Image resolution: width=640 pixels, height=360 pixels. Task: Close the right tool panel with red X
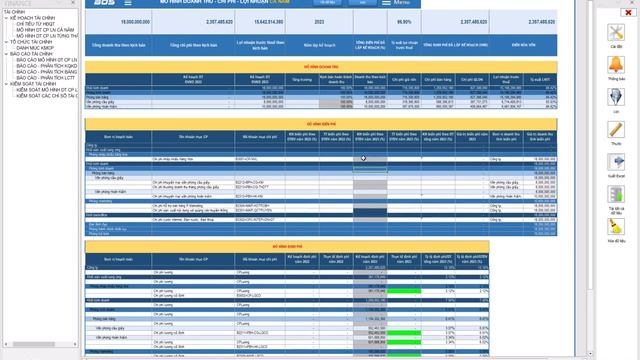628,12
